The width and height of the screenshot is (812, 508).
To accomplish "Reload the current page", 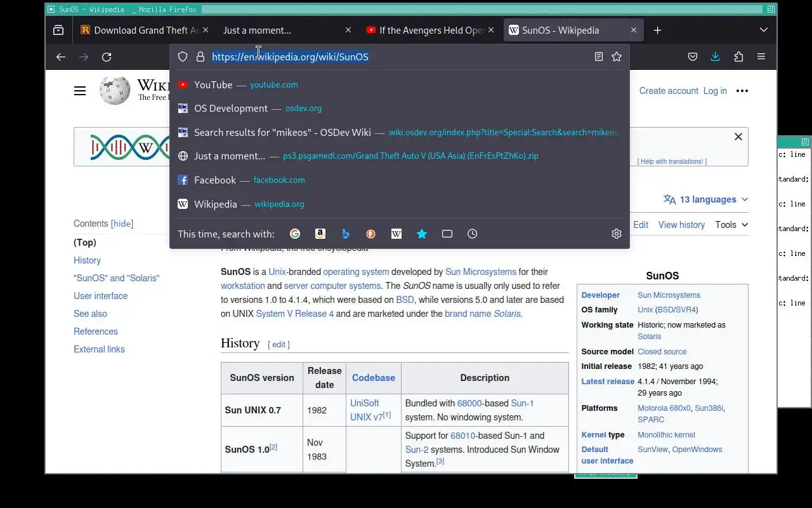I will [x=107, y=57].
